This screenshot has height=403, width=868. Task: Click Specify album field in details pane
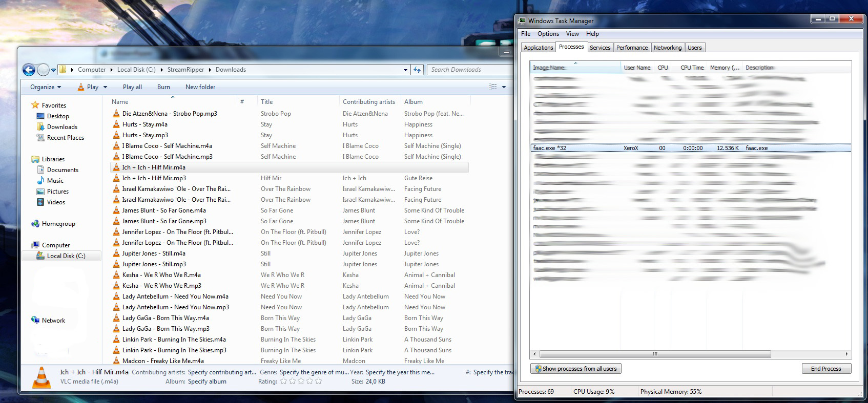pos(207,381)
